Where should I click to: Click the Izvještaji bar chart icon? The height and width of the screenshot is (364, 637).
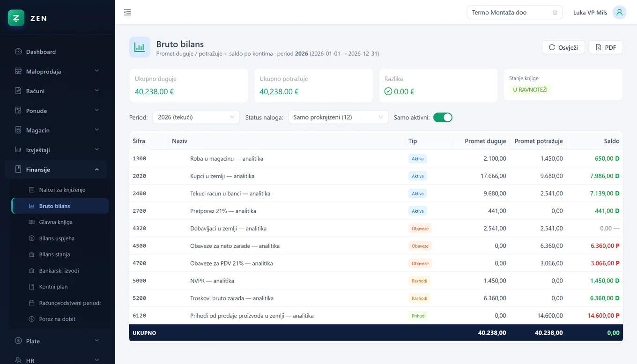18,150
